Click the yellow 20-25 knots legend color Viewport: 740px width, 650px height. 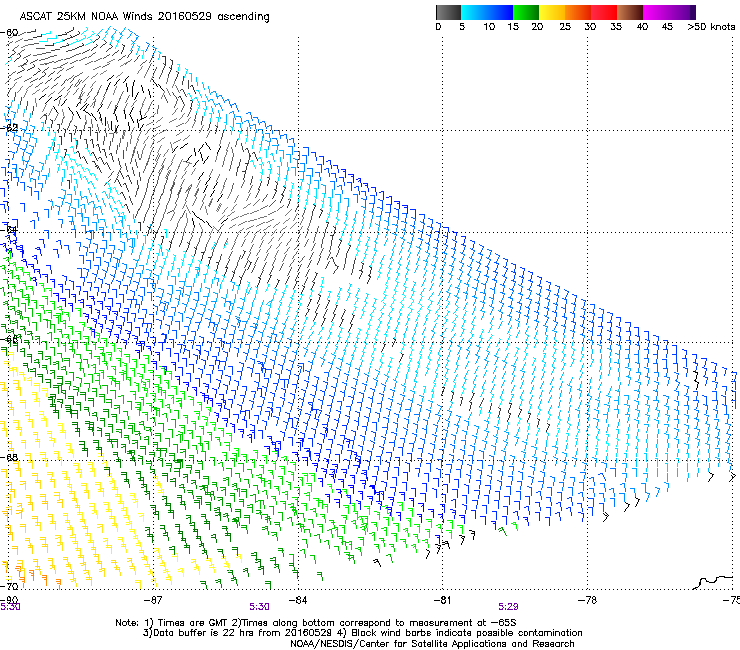(x=552, y=12)
